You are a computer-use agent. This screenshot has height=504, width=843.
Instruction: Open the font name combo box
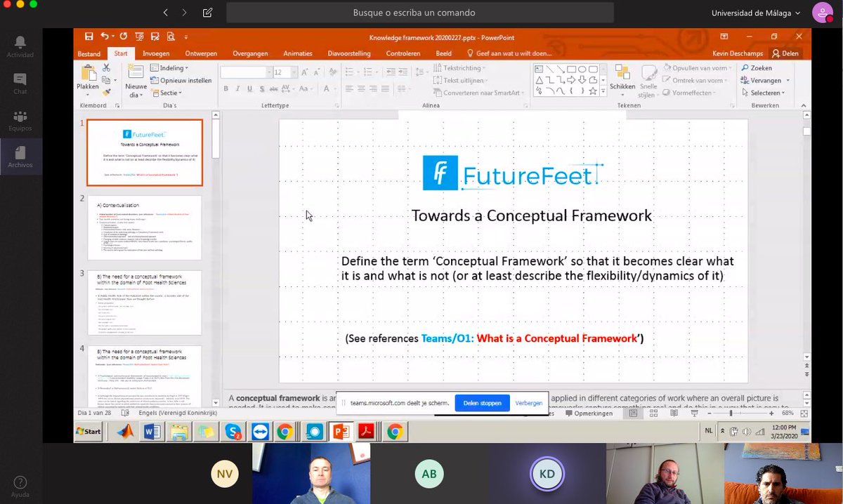(246, 72)
